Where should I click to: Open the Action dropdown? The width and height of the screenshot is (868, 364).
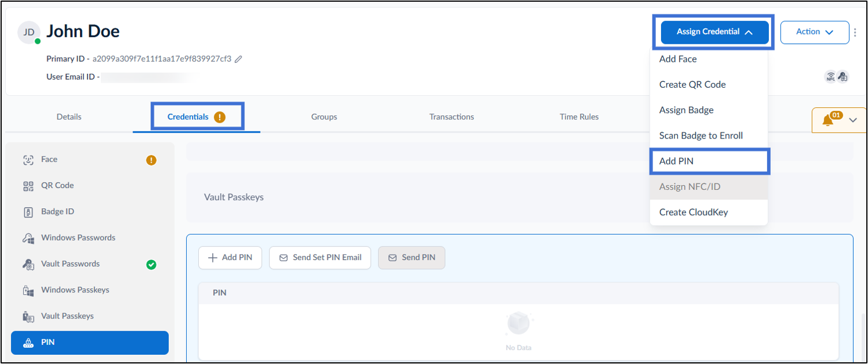[x=814, y=32]
